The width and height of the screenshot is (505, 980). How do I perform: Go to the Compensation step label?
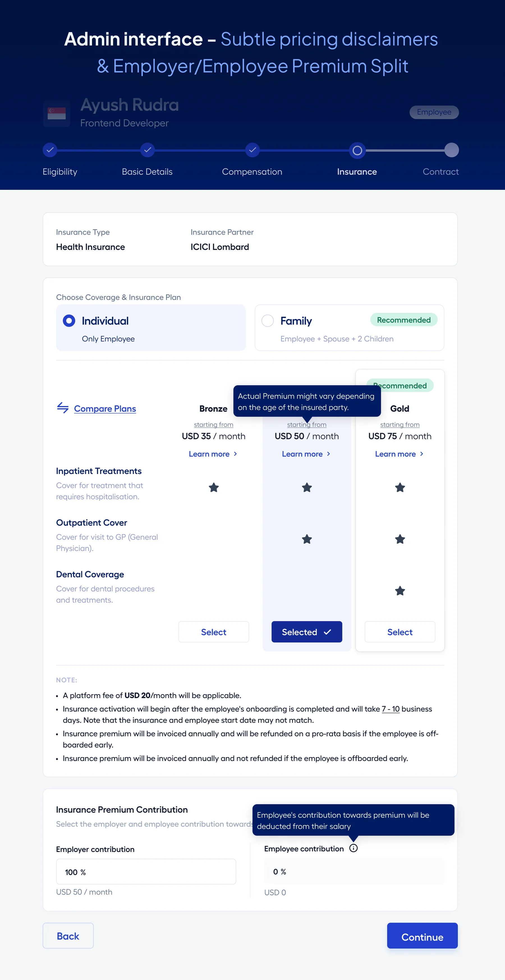(x=252, y=172)
